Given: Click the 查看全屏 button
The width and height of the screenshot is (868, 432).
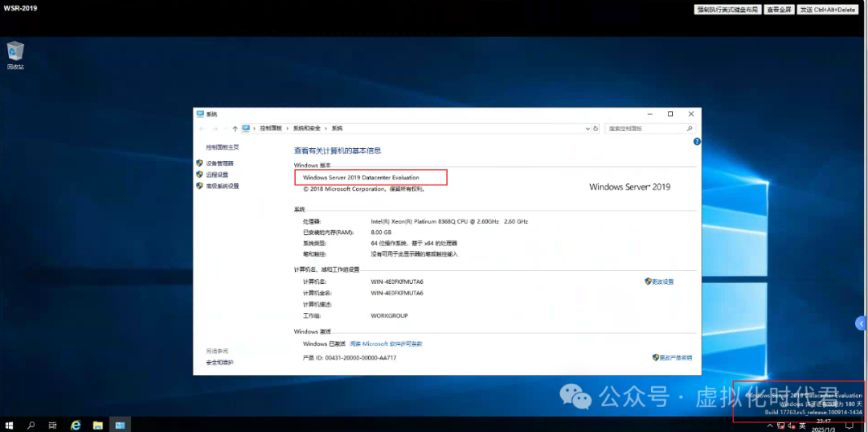Looking at the screenshot, I should click(780, 10).
